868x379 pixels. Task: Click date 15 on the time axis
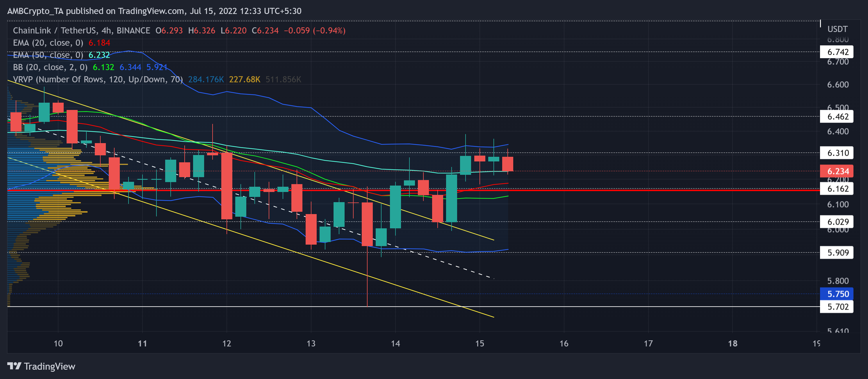[x=480, y=343]
